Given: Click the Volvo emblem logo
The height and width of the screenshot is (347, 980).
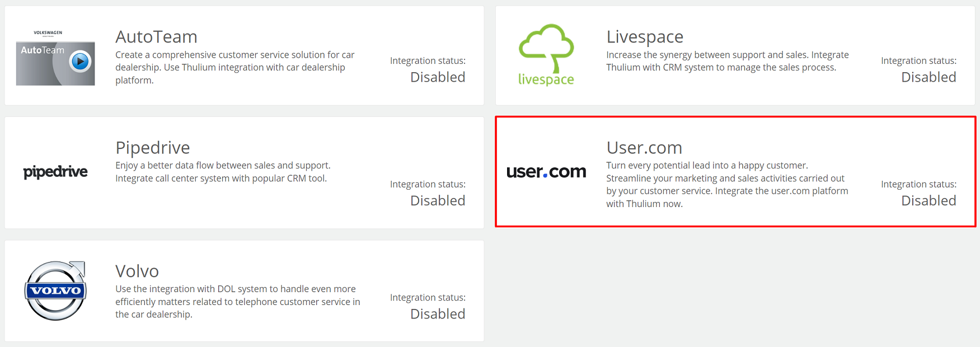Looking at the screenshot, I should [x=55, y=290].
